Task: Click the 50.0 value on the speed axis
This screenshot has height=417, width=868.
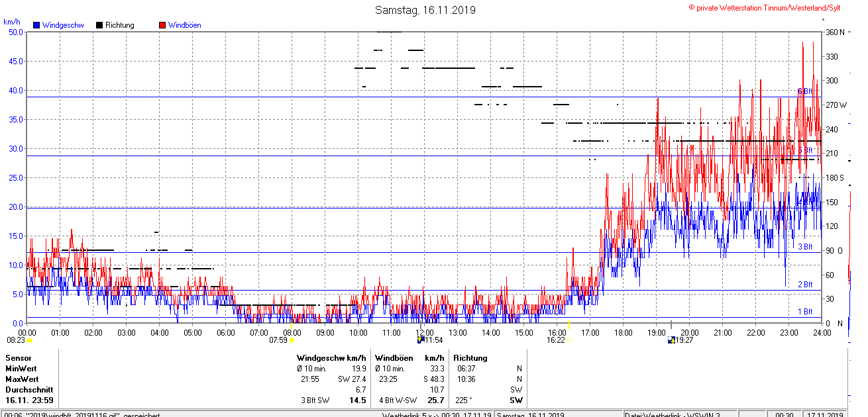Action: [16, 32]
